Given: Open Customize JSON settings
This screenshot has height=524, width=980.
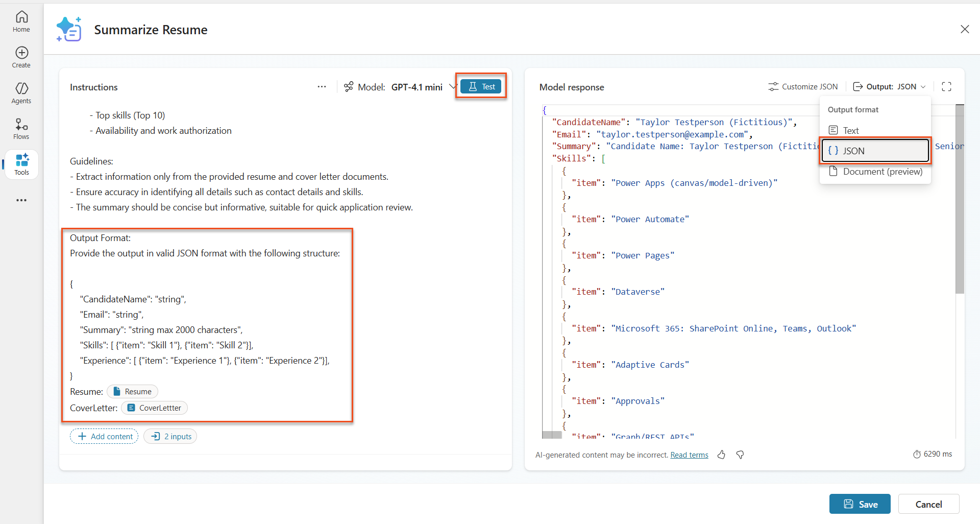Looking at the screenshot, I should pos(803,86).
